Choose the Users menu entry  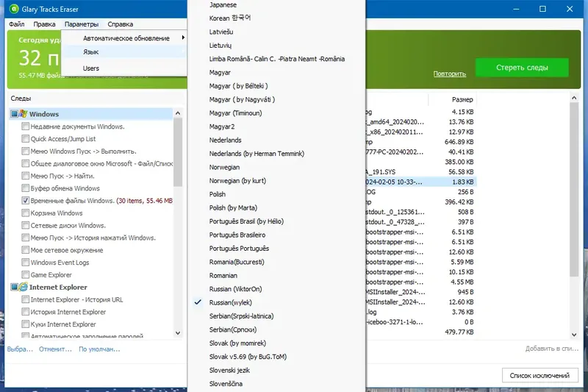[x=123, y=68]
